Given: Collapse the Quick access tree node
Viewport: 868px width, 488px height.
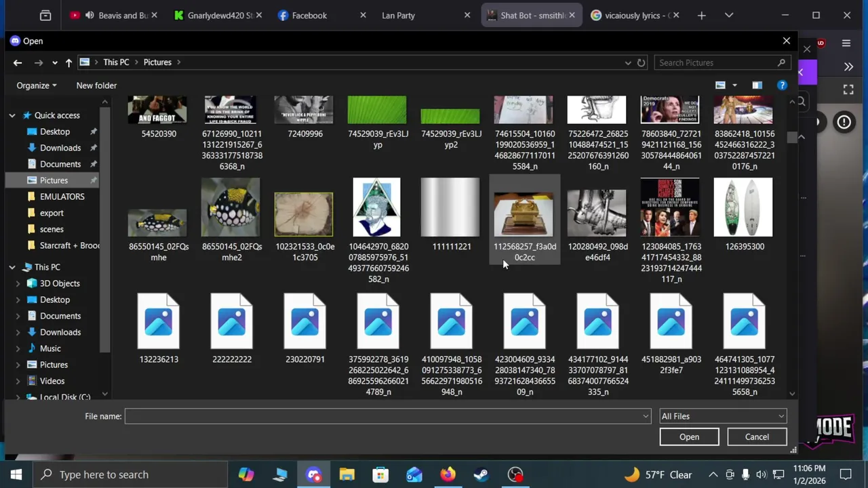Looking at the screenshot, I should tap(12, 116).
